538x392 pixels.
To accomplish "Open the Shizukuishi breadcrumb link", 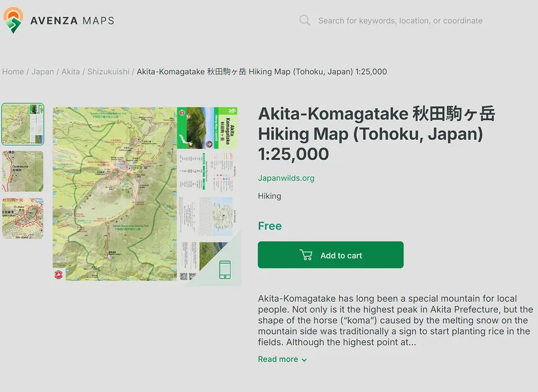I will (x=108, y=72).
